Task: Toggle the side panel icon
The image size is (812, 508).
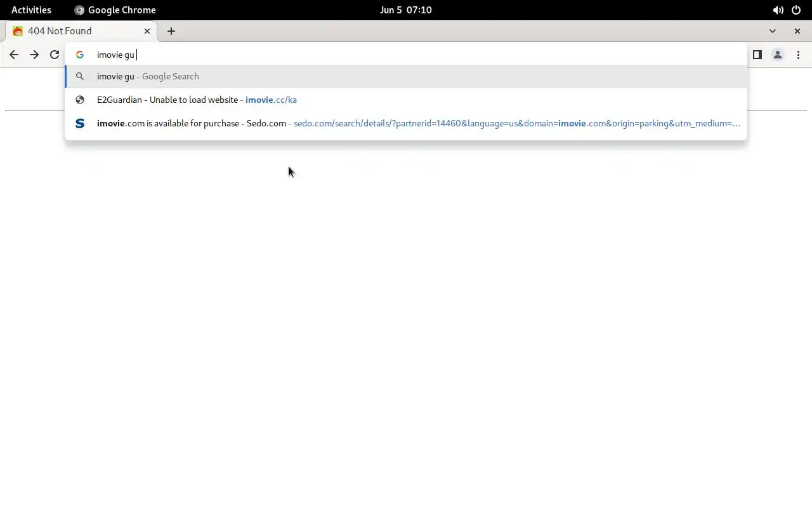Action: point(757,55)
